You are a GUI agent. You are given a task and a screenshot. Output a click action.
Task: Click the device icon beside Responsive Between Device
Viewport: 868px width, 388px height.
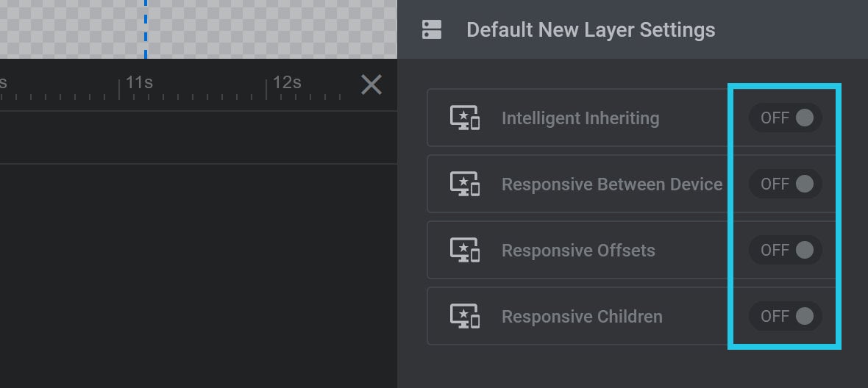pyautogui.click(x=464, y=184)
